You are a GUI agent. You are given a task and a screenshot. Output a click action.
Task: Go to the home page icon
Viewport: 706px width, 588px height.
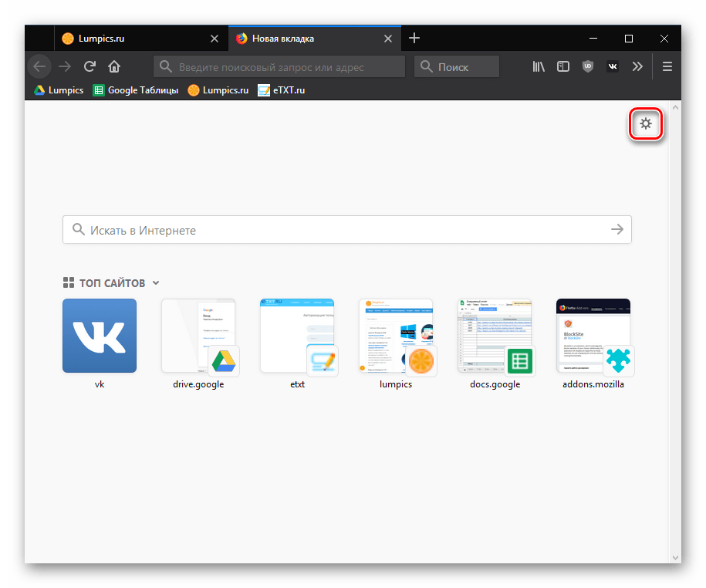pyautogui.click(x=114, y=66)
